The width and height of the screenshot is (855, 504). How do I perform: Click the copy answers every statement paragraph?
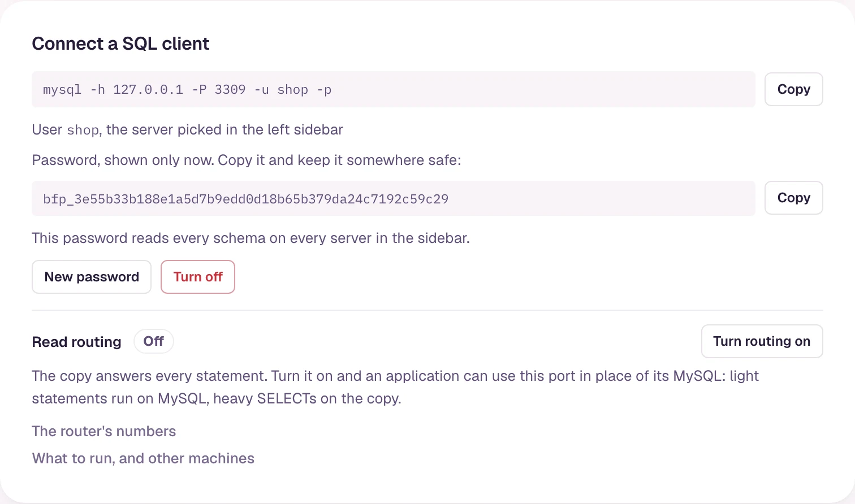[395, 387]
